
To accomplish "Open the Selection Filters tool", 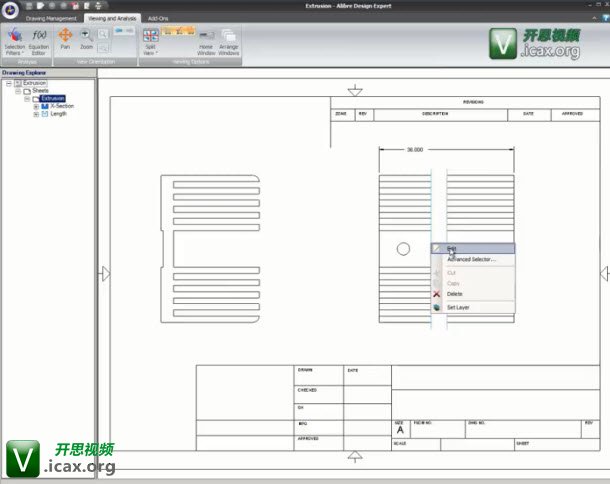I will click(15, 40).
